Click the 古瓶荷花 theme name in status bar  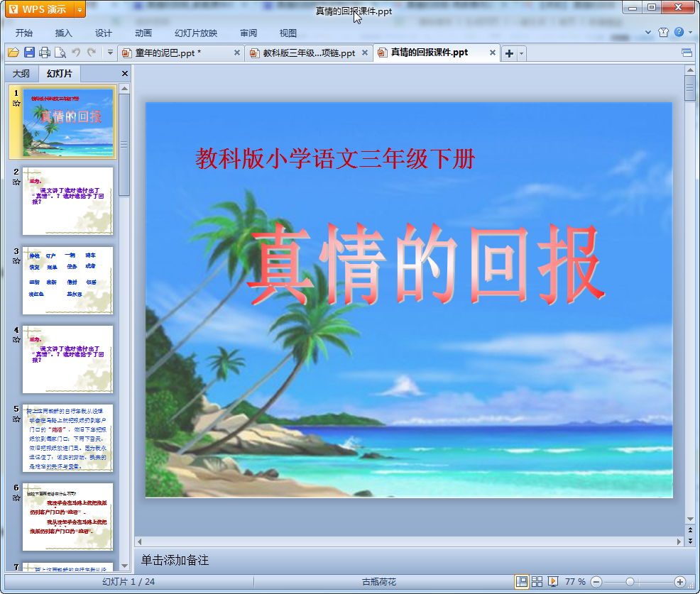[x=379, y=581]
